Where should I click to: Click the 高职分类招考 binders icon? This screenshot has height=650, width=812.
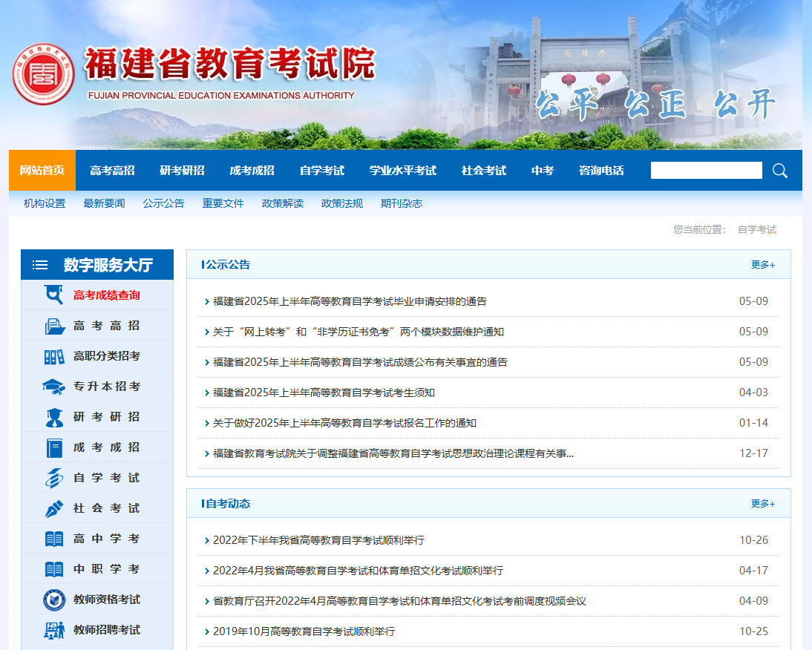tap(54, 356)
